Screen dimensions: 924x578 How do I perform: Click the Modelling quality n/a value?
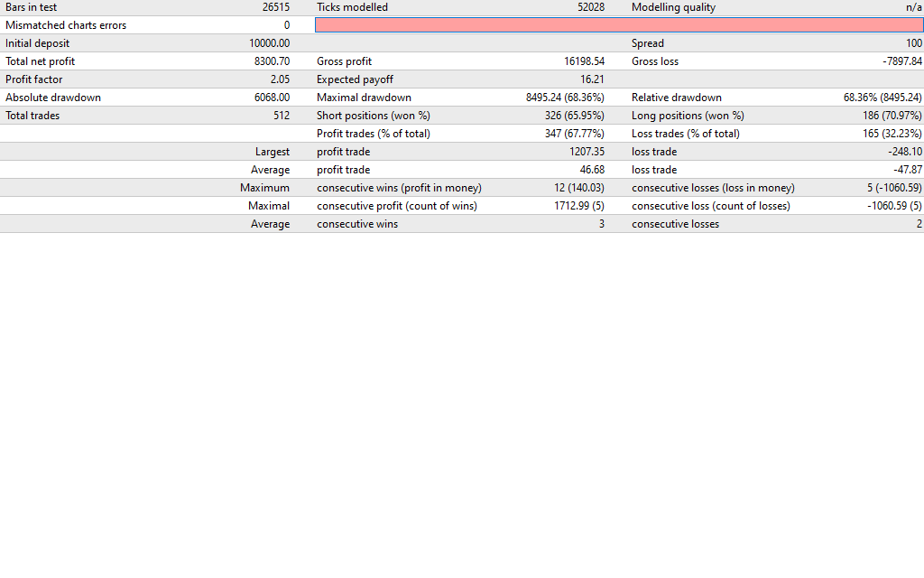click(x=913, y=7)
